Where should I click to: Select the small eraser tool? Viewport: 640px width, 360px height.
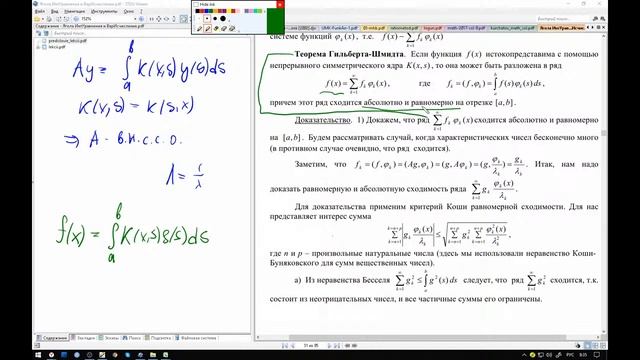pos(216,29)
